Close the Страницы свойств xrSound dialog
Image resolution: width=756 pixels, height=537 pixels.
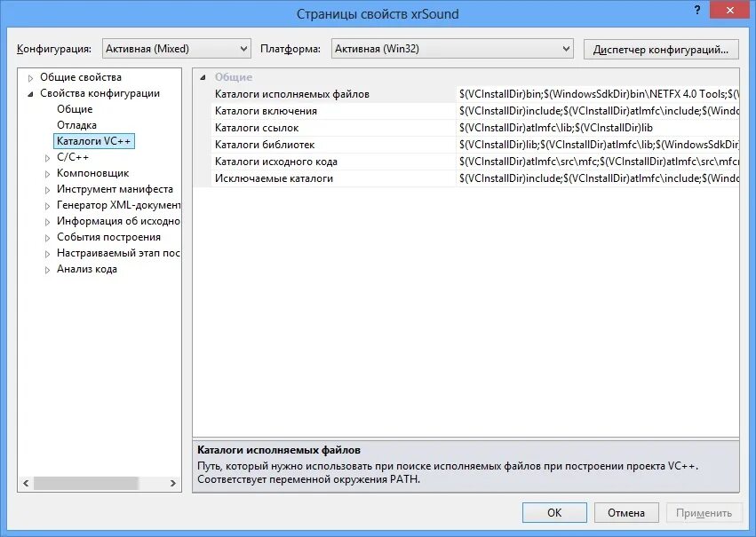coord(730,10)
